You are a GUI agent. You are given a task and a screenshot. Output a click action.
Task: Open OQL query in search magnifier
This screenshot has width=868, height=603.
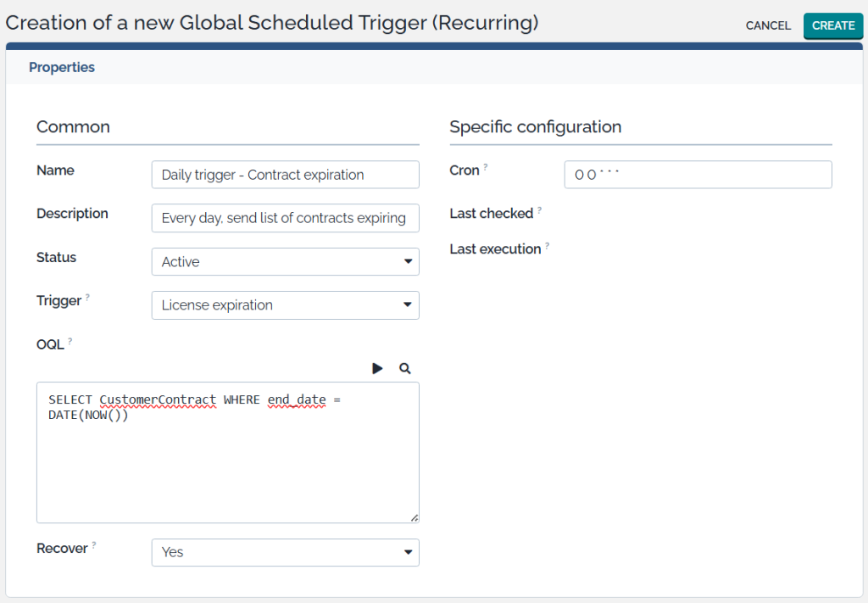click(405, 368)
